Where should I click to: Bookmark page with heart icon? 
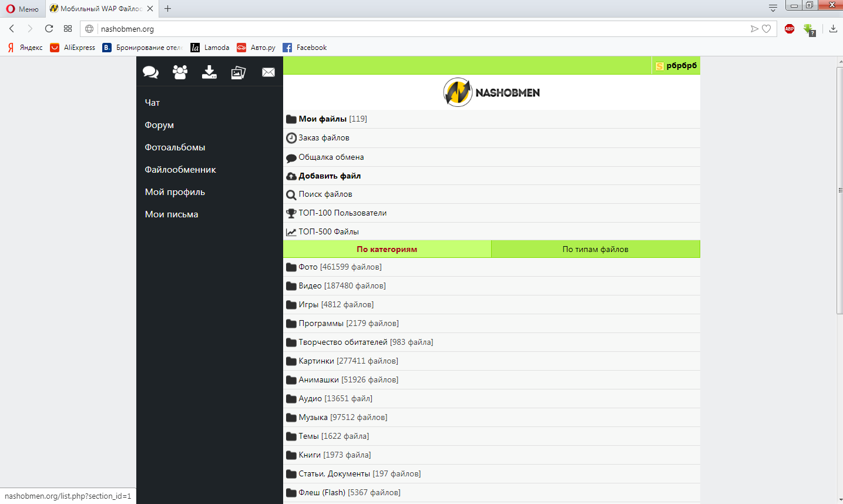767,29
